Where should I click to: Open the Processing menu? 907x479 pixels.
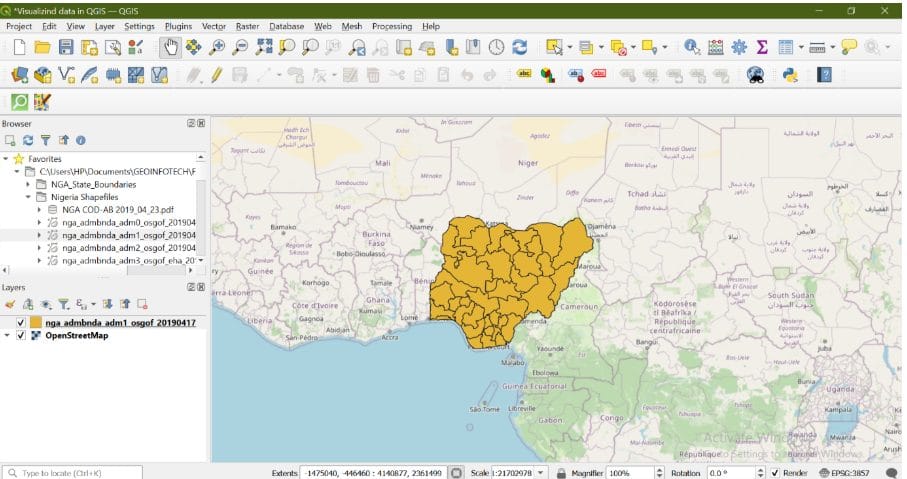[x=391, y=26]
